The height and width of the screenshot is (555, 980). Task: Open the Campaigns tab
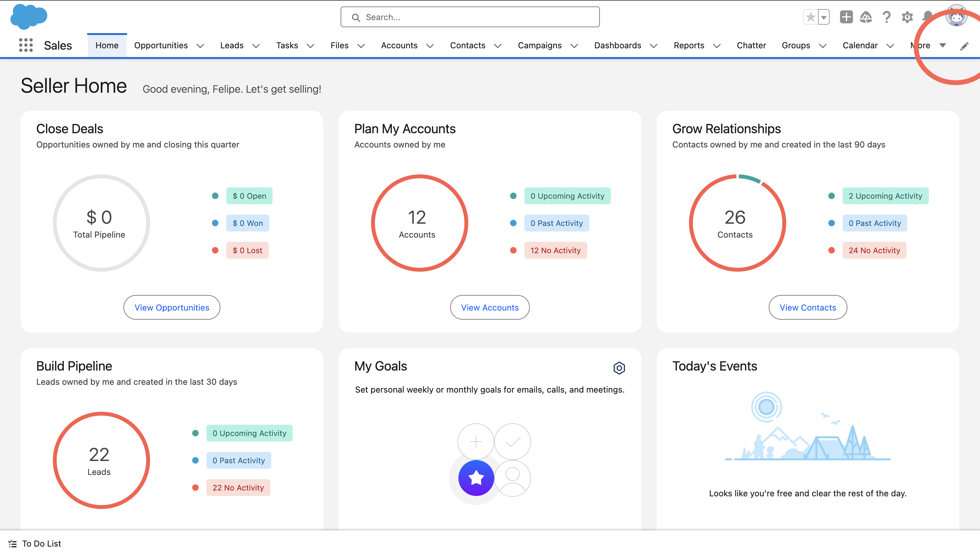coord(540,45)
